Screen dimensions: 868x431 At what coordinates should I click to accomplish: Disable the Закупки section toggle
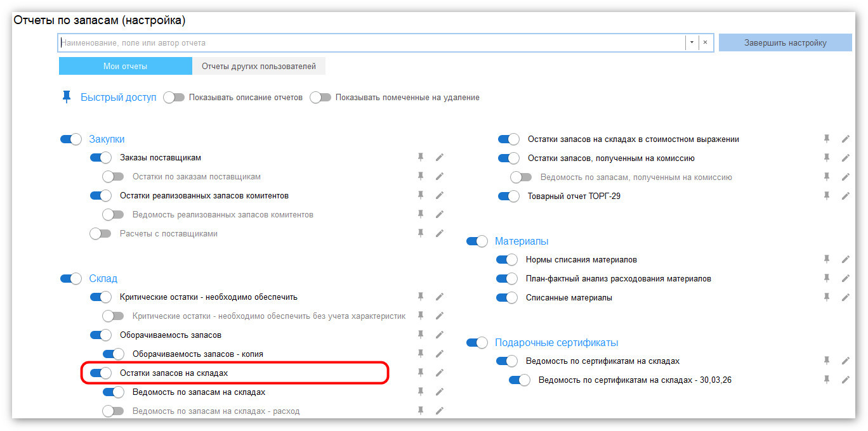(x=71, y=139)
